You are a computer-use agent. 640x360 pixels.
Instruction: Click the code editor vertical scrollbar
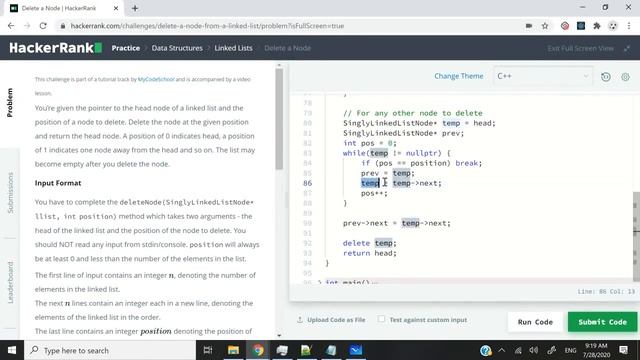(636, 236)
